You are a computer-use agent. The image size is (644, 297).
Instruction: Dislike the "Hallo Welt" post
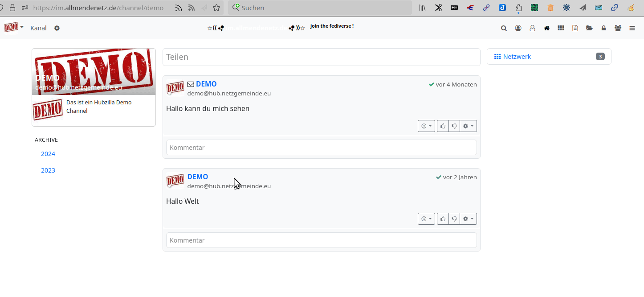(454, 219)
